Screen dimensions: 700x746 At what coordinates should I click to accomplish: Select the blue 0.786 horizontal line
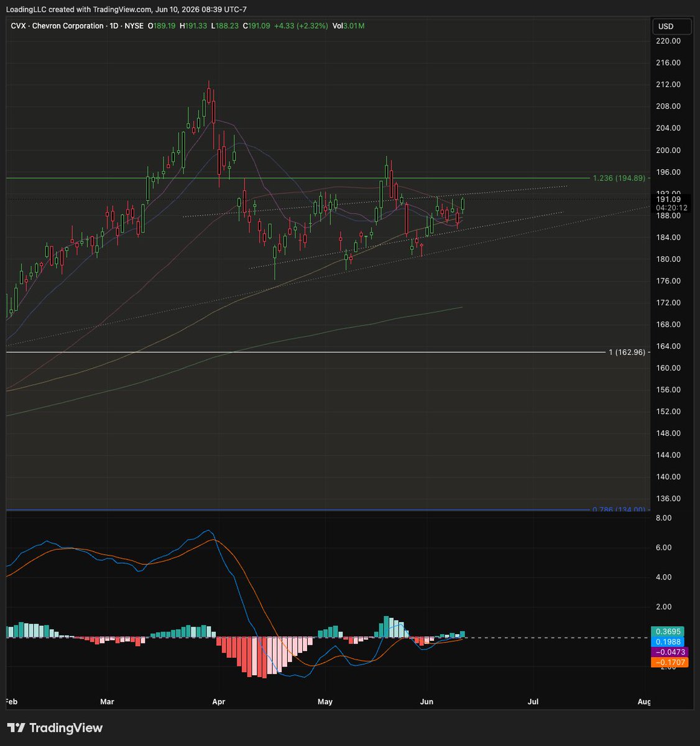point(297,510)
